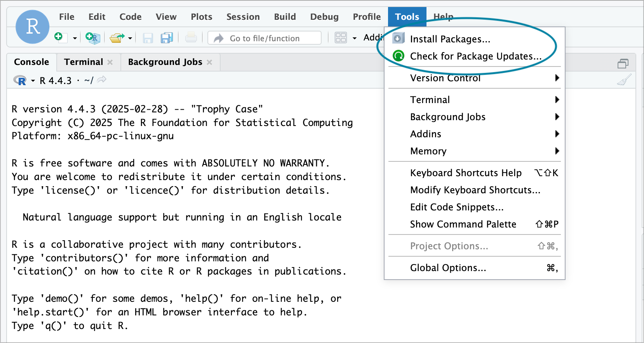
Task: Open the Session menu
Action: point(243,17)
